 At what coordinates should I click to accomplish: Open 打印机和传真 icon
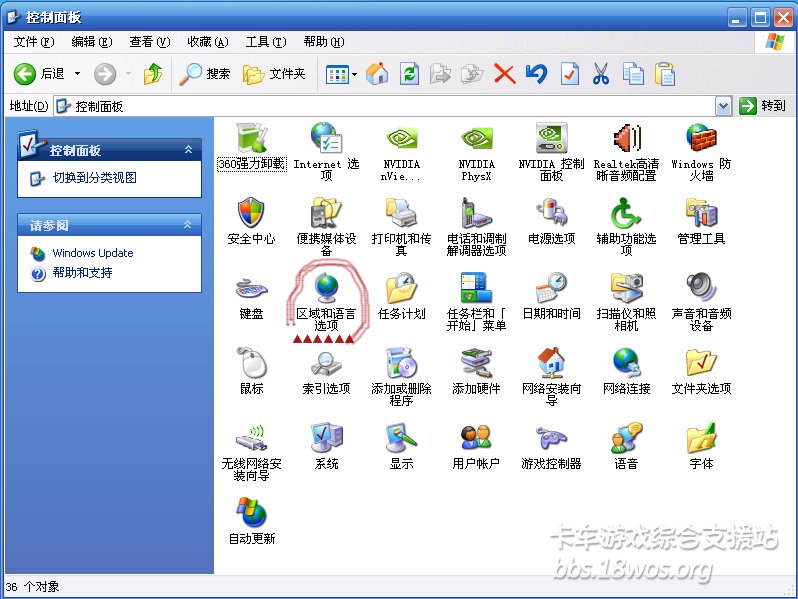[x=402, y=213]
